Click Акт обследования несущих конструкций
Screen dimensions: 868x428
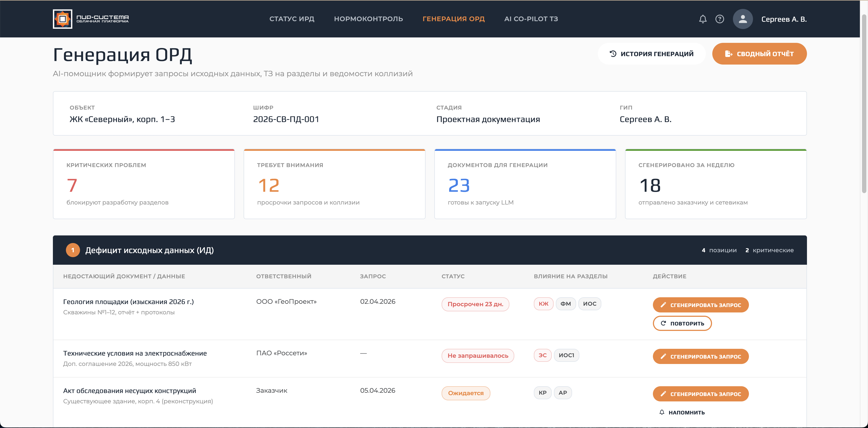point(129,391)
